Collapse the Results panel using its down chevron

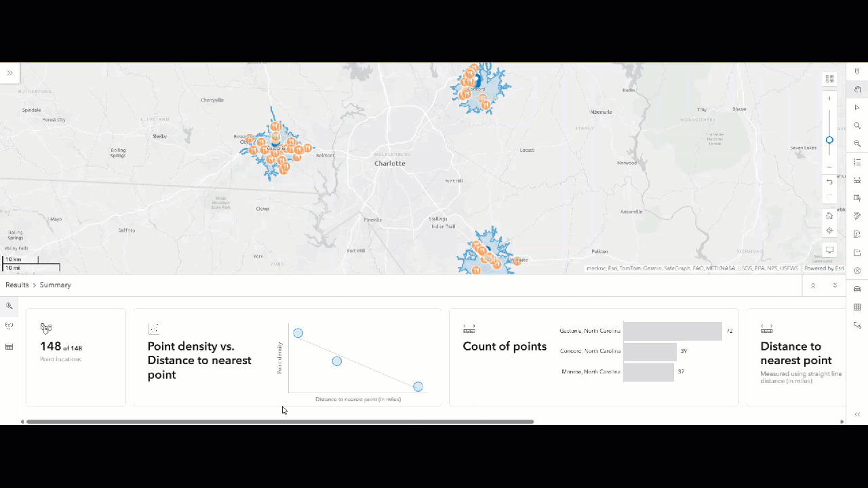pyautogui.click(x=835, y=285)
